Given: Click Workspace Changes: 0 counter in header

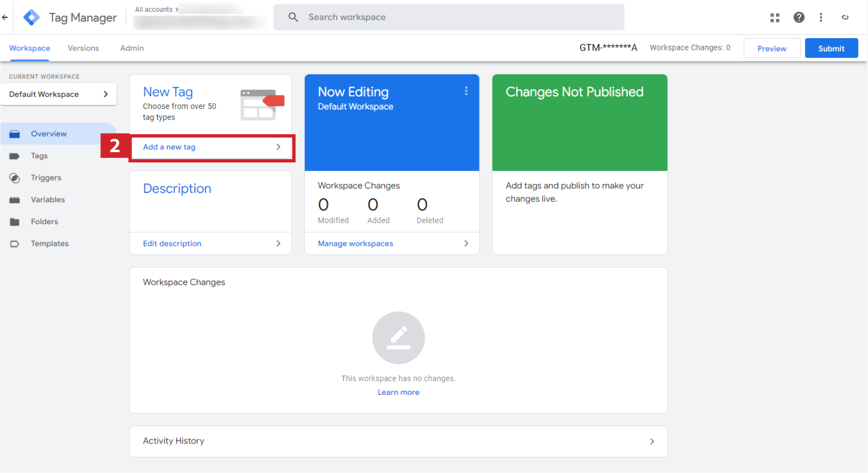Looking at the screenshot, I should (690, 48).
